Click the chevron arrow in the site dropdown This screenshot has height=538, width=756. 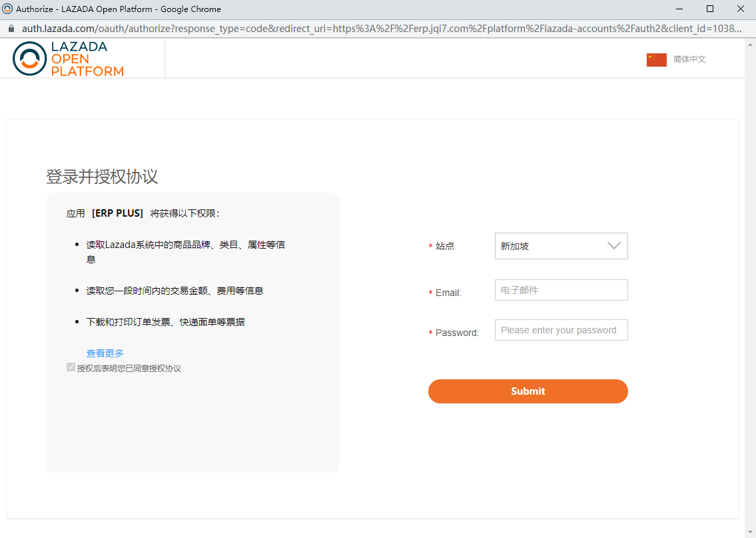[x=613, y=245]
